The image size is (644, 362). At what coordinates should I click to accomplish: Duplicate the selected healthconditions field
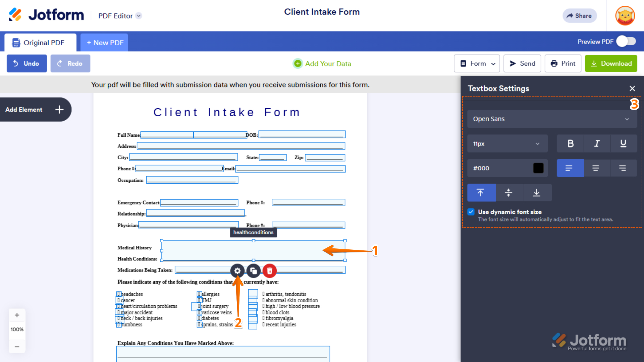coord(254,271)
